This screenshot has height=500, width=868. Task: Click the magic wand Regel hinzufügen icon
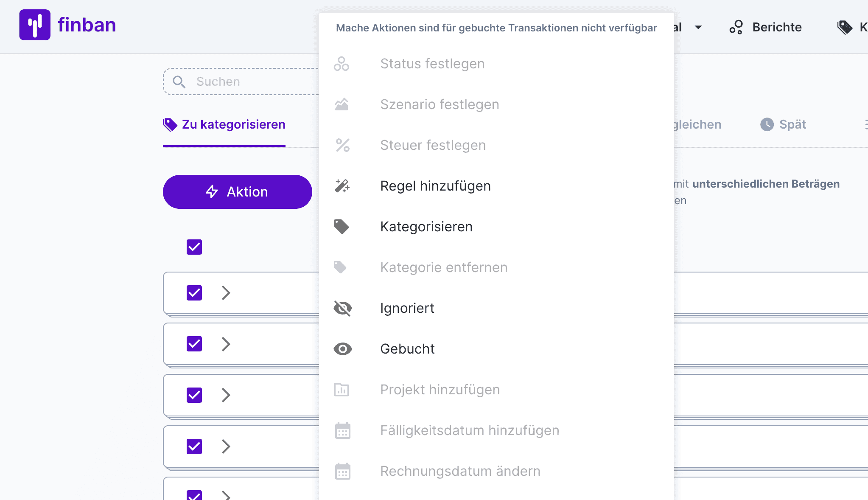pos(342,186)
